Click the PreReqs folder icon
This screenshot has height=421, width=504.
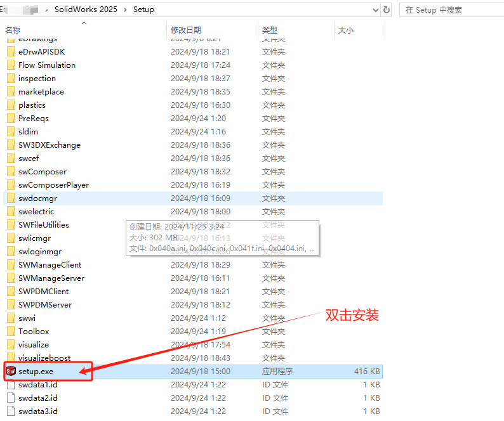10,119
